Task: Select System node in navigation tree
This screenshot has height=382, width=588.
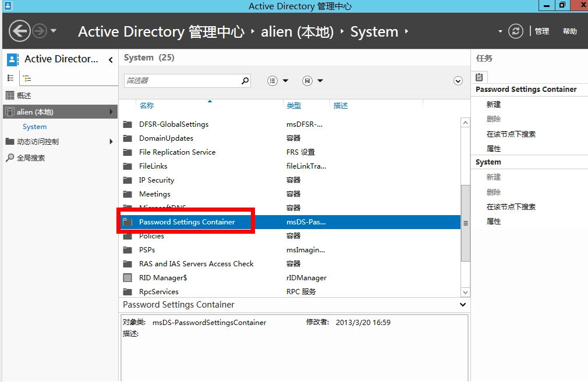Action: 35,127
